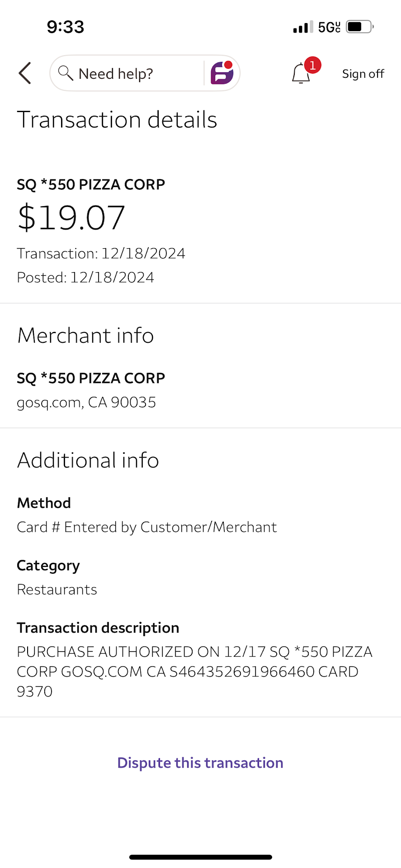Tap Dispute this transaction link
This screenshot has width=401, height=868.
(200, 763)
